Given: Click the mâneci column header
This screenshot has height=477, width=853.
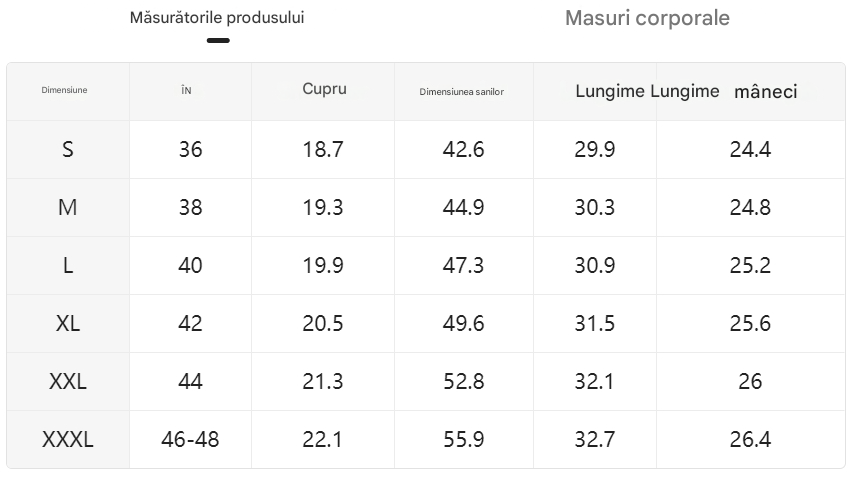Looking at the screenshot, I should [x=765, y=91].
